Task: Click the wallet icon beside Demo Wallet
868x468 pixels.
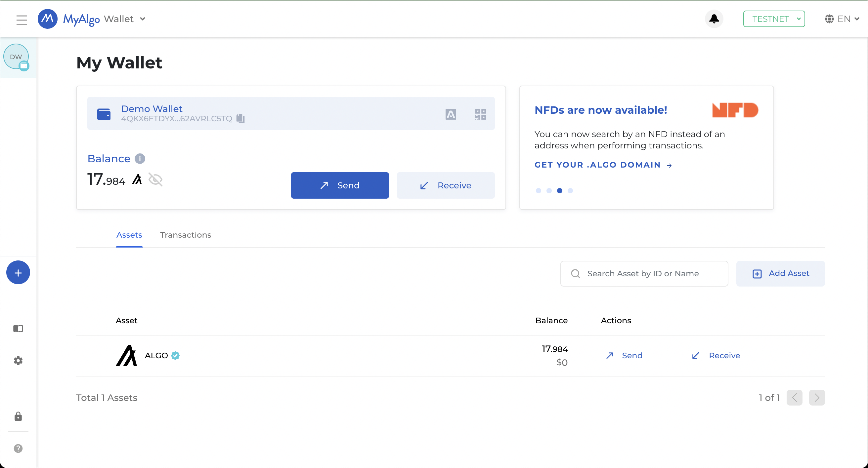Action: [104, 114]
